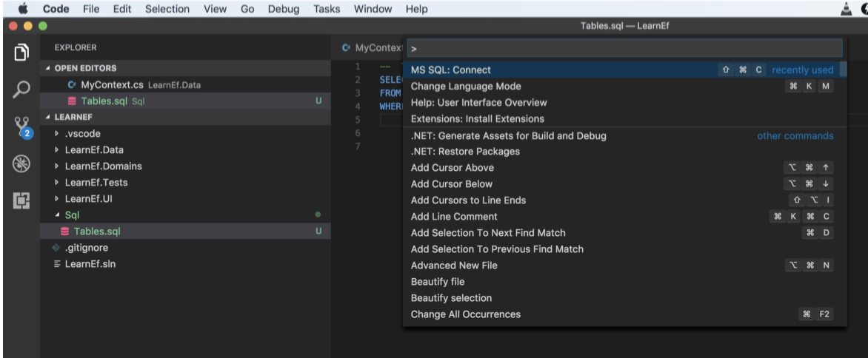Open the Go menu
The image size is (868, 358).
point(247,9)
